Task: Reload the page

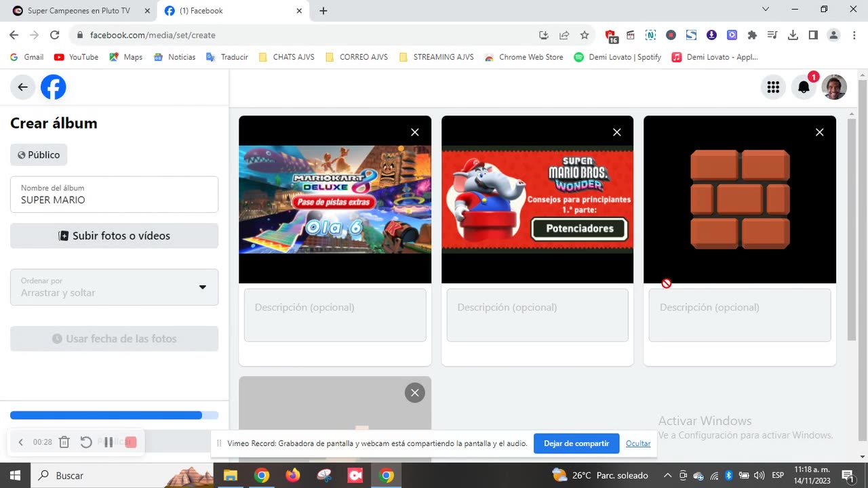Action: click(x=55, y=35)
